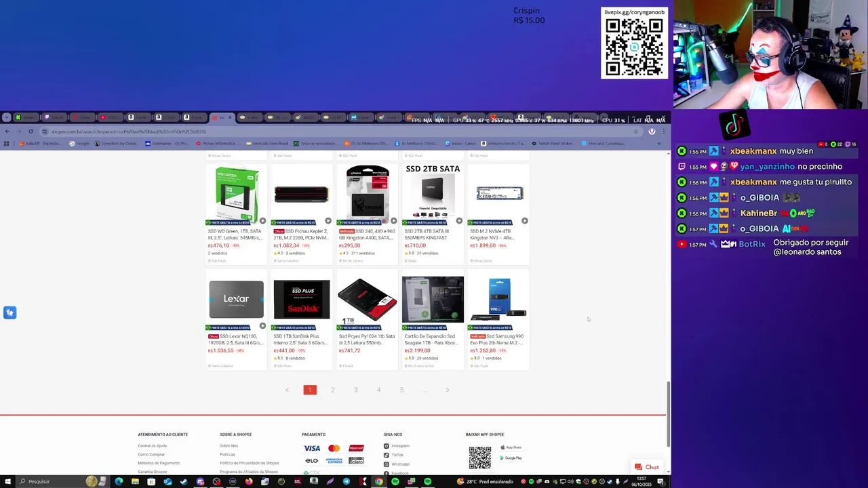Image resolution: width=868 pixels, height=488 pixels.
Task: Open Central de Ajuda footer link
Action: tap(152, 446)
